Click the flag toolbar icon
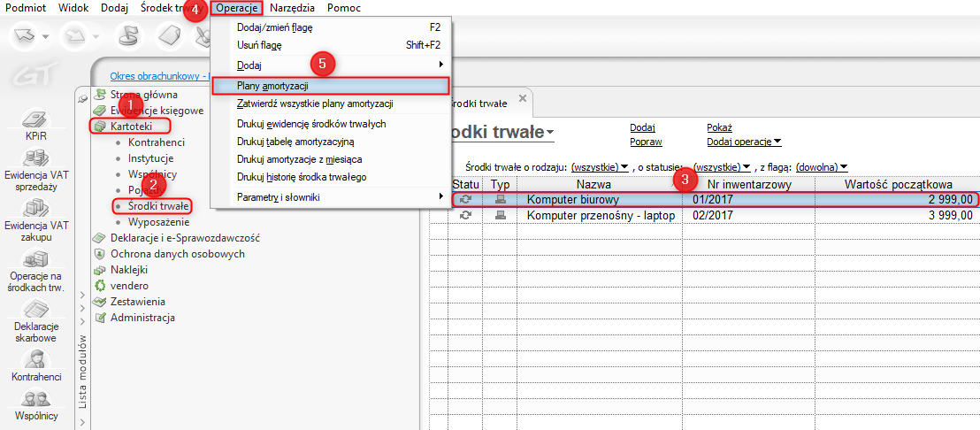The image size is (980, 430). coord(128,37)
